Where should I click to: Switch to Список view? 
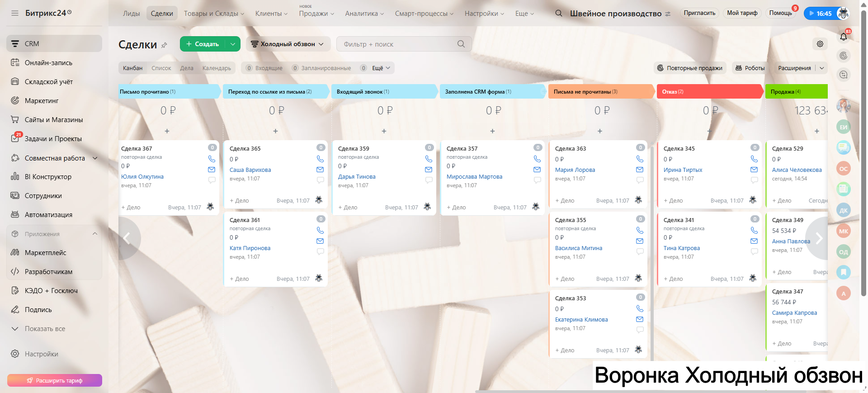point(161,68)
